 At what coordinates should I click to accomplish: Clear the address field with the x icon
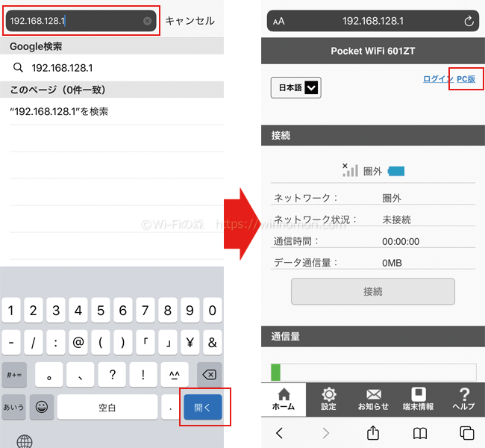pyautogui.click(x=147, y=21)
